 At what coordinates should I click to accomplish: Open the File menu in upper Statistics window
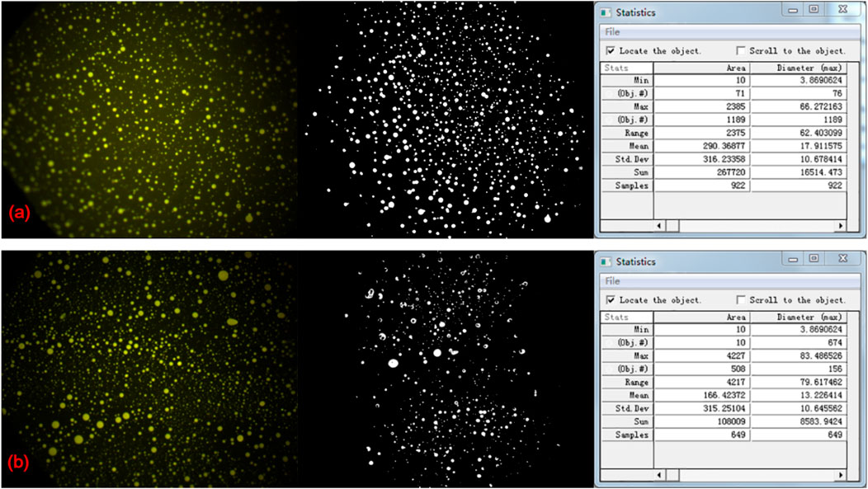click(x=612, y=32)
